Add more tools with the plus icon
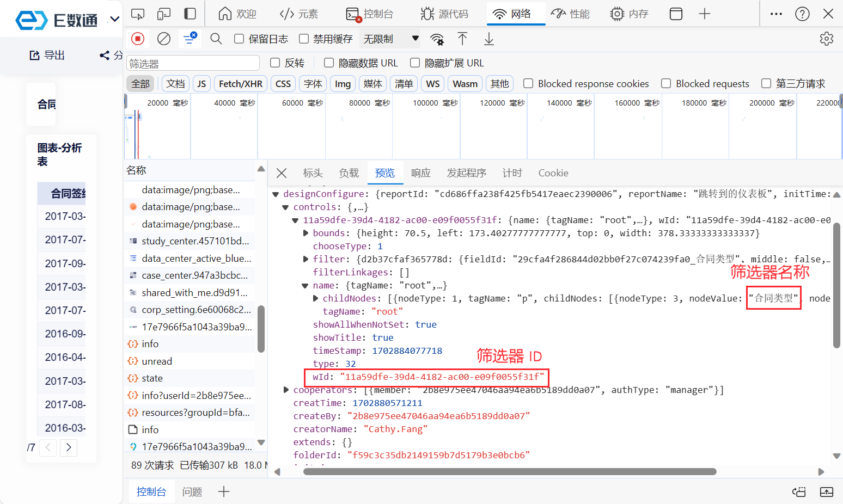This screenshot has width=843, height=504. point(705,14)
